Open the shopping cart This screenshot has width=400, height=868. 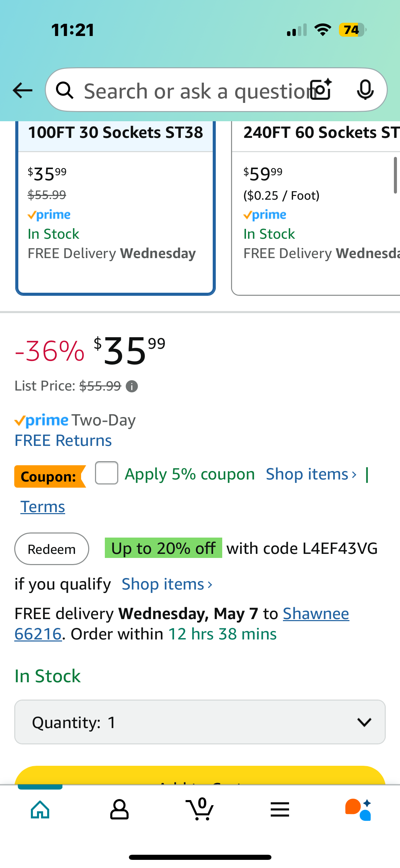click(x=200, y=810)
